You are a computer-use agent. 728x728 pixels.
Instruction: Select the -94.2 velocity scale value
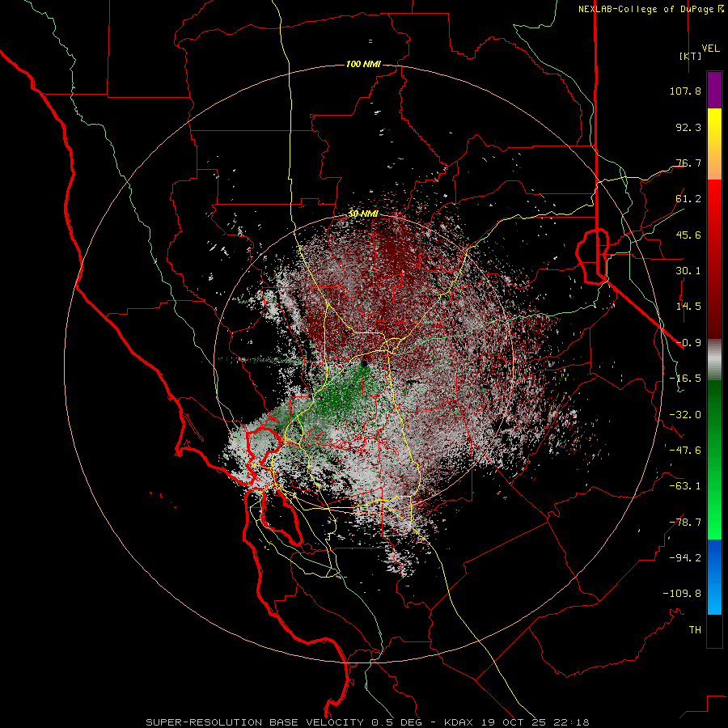pos(685,558)
